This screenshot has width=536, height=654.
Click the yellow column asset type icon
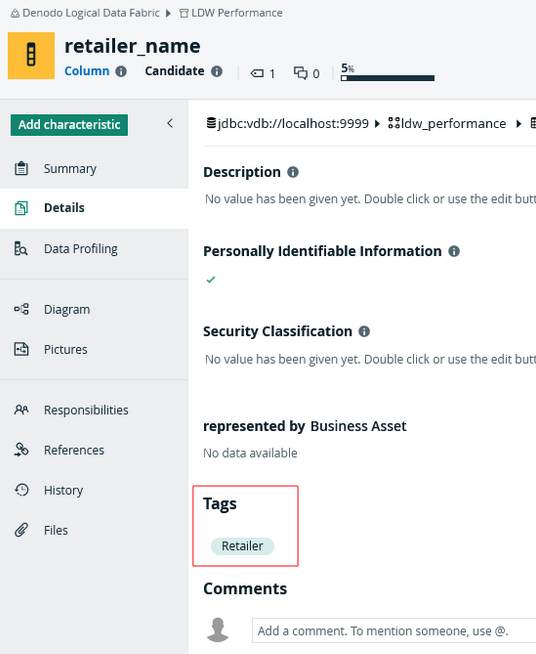[x=31, y=55]
